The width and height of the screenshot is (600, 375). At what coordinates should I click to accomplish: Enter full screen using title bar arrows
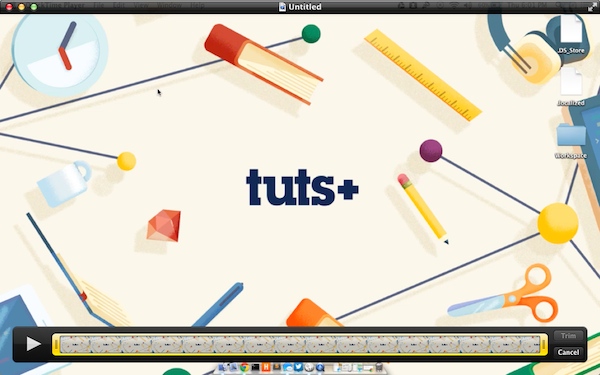point(592,7)
